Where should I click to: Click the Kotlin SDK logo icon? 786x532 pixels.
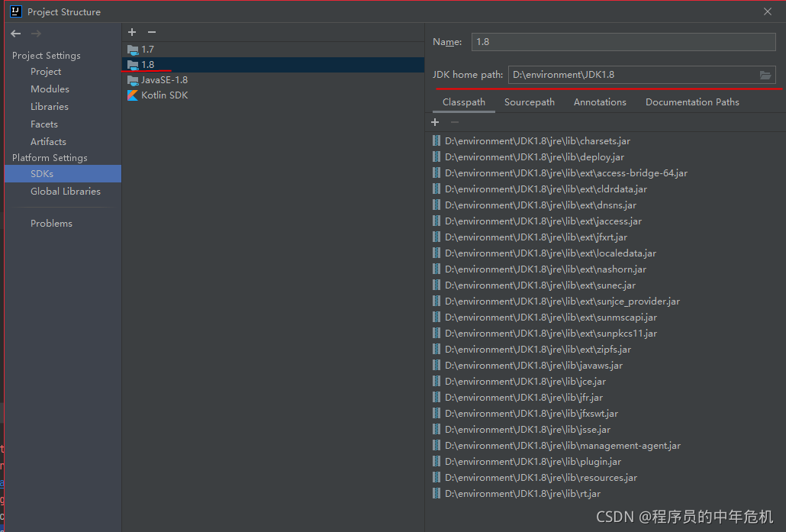133,95
